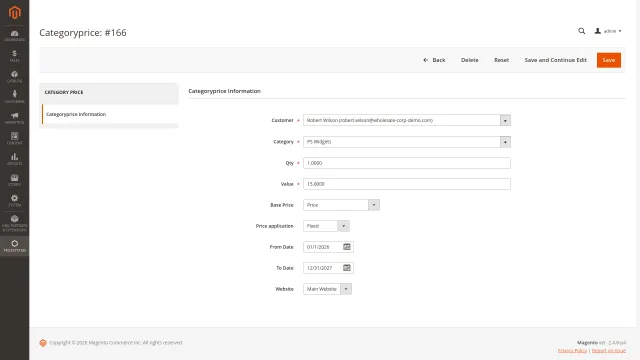
Task: Open the Reports sidebar menu
Action: 15,159
